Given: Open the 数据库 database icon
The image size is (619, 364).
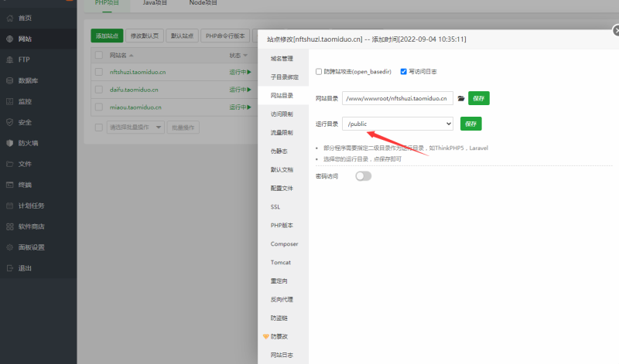Looking at the screenshot, I should [x=10, y=80].
